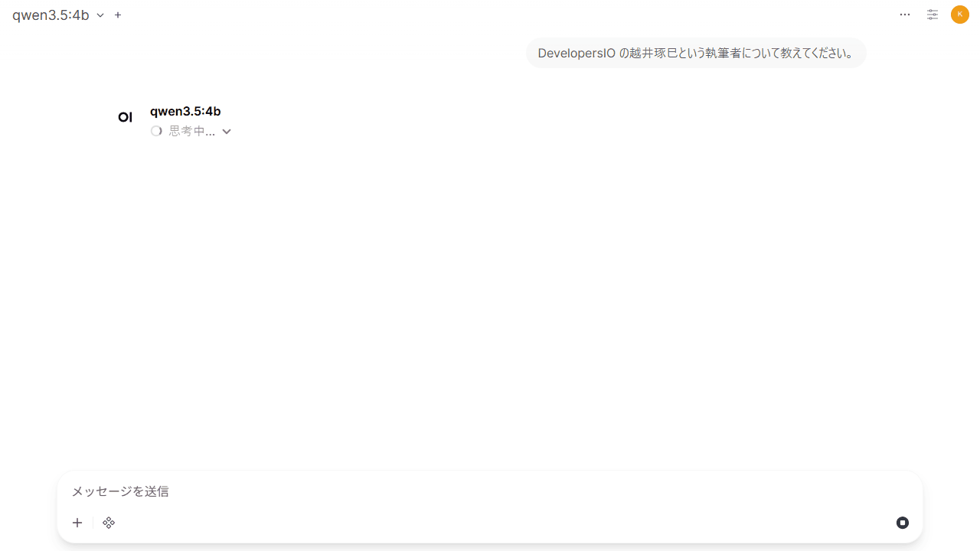Click the 思考中 label to reveal thinking
980x551 pixels.
pyautogui.click(x=190, y=131)
